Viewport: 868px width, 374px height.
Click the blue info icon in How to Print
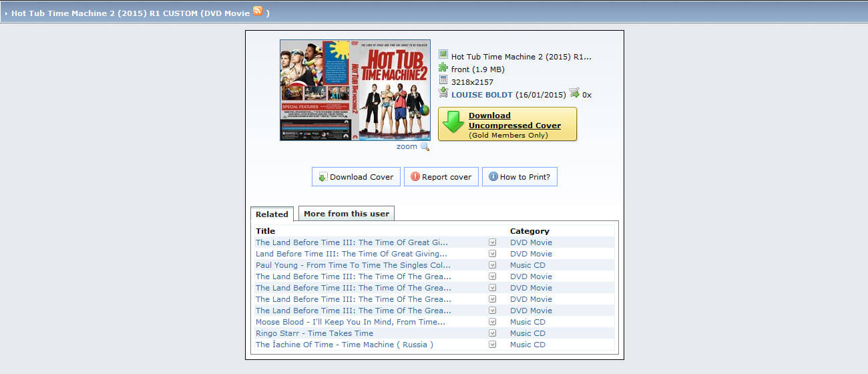pos(493,177)
